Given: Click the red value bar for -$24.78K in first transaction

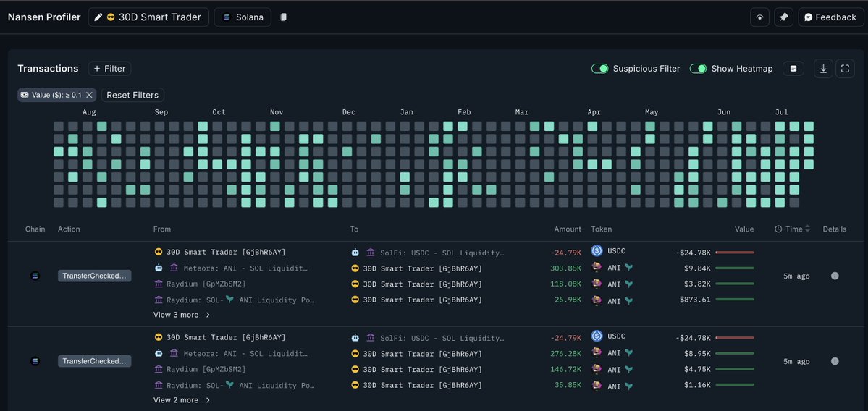Looking at the screenshot, I should tap(735, 253).
